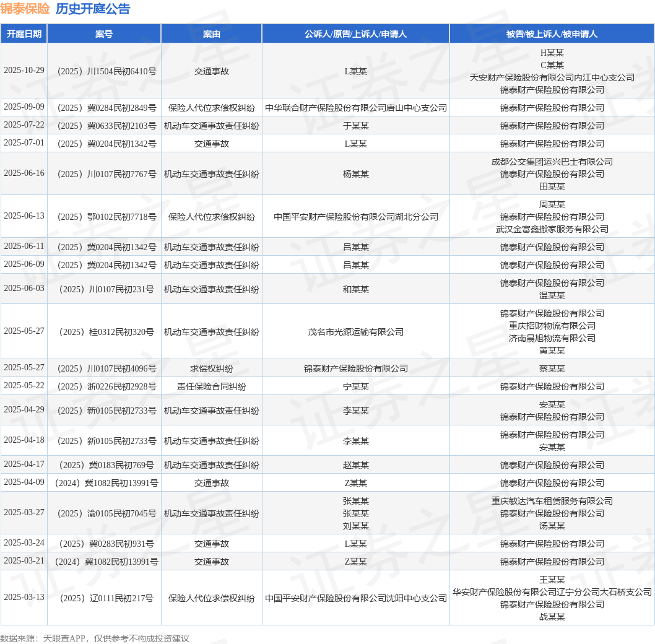Select the 被告/被上诉人/被申请人 column header
655x644 pixels.
pos(552,34)
